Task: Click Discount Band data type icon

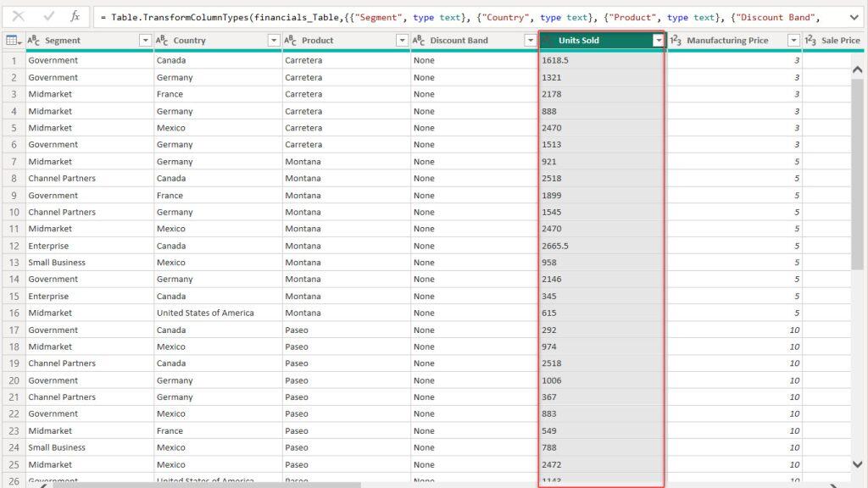Action: (x=419, y=41)
